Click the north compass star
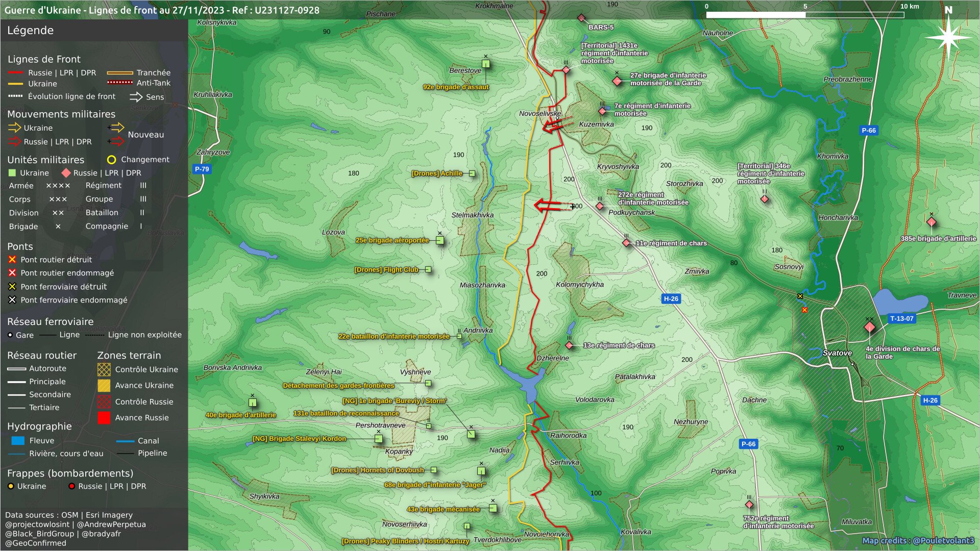The width and height of the screenshot is (980, 551). [948, 37]
